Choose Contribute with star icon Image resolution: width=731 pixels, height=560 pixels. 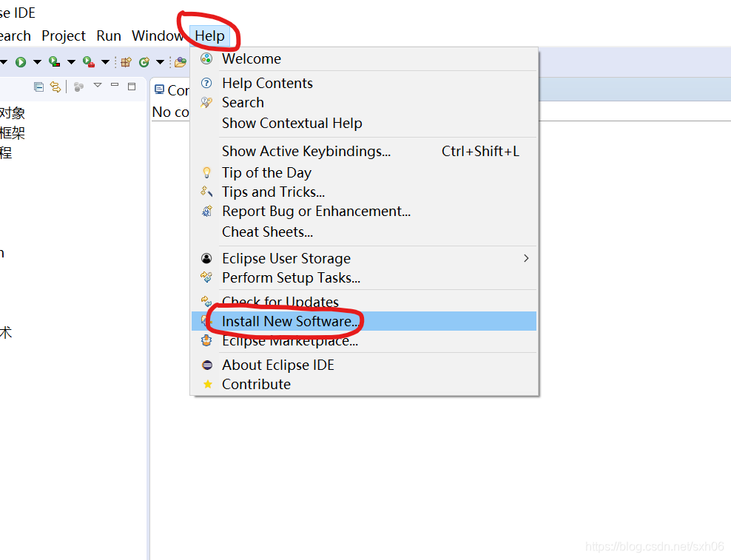pos(364,384)
